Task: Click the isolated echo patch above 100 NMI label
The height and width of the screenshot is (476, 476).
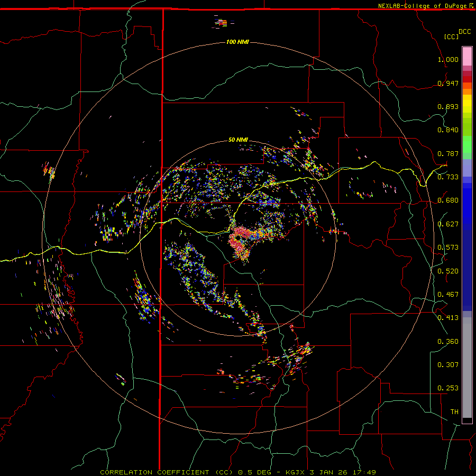Action: (223, 22)
